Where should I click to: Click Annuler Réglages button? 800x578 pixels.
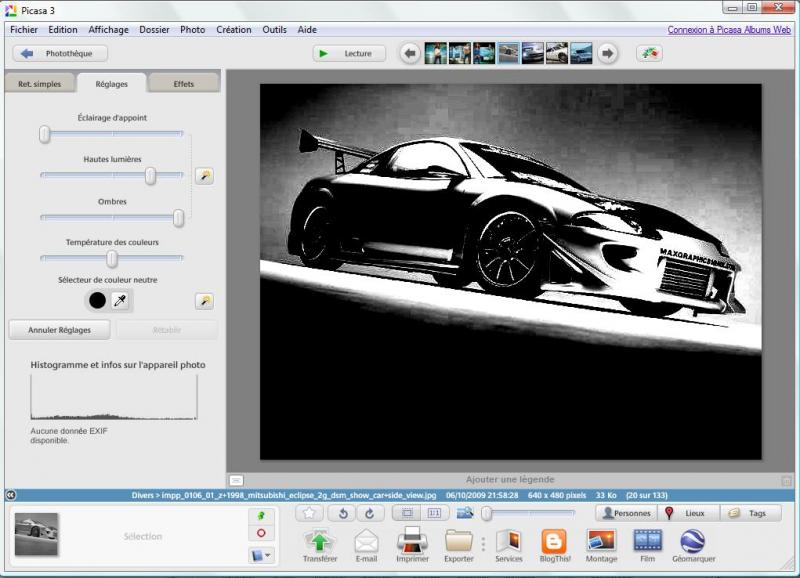(x=60, y=330)
